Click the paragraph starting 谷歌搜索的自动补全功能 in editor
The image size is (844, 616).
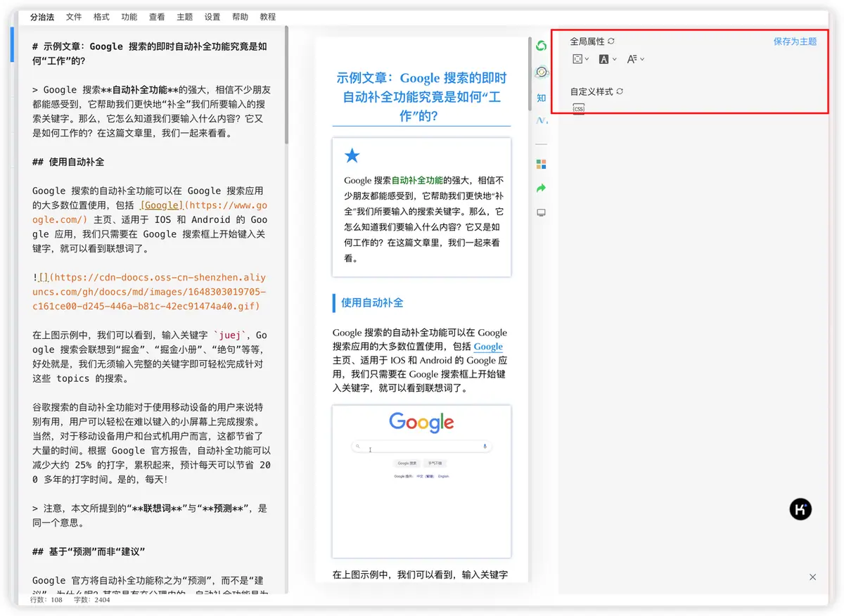[x=151, y=444]
